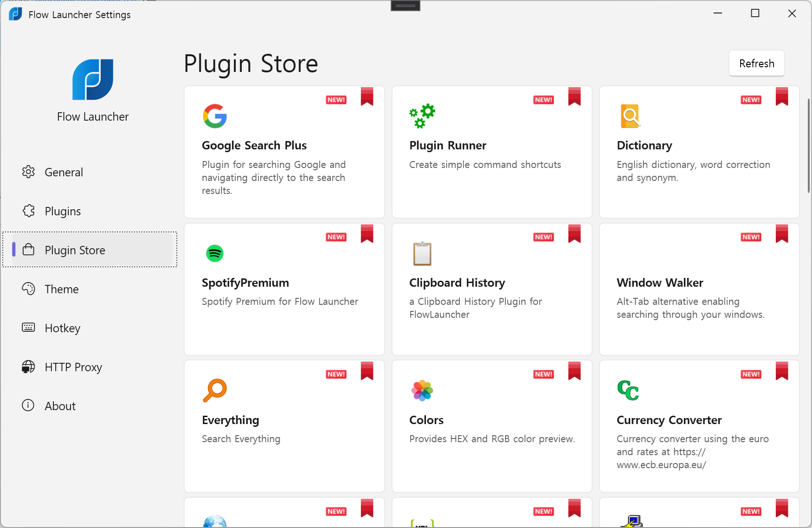Maximize the Flow Launcher Settings window
The image size is (812, 528).
coord(755,13)
